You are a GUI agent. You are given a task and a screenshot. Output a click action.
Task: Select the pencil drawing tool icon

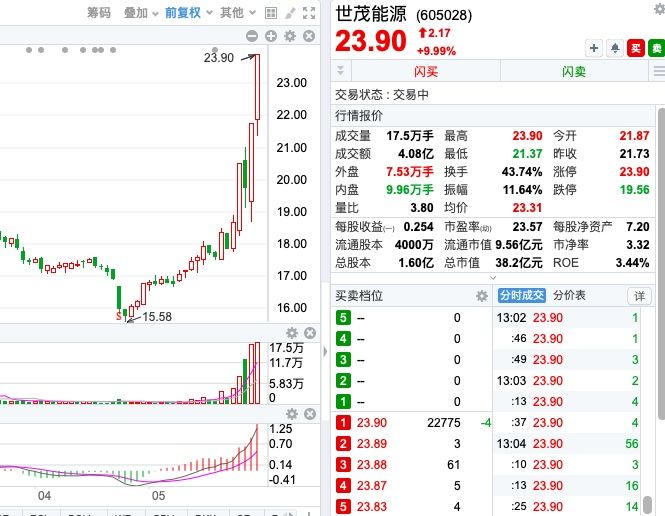[x=290, y=13]
